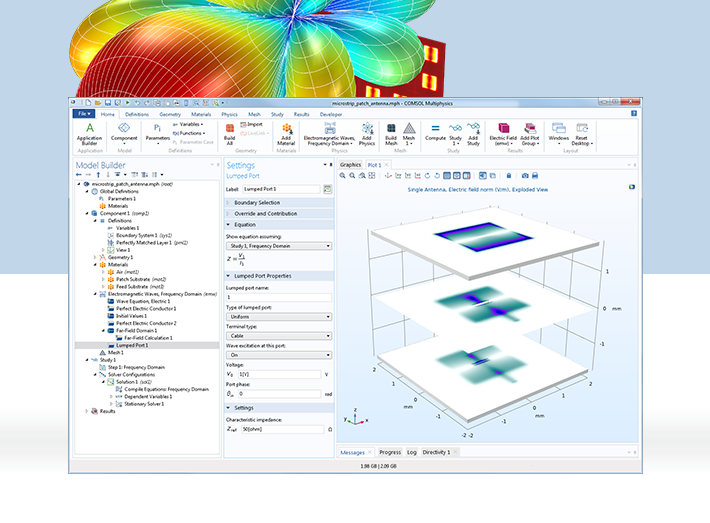Image resolution: width=710 pixels, height=523 pixels.
Task: Open the Variables dropdown in ribbon
Action: (188, 124)
